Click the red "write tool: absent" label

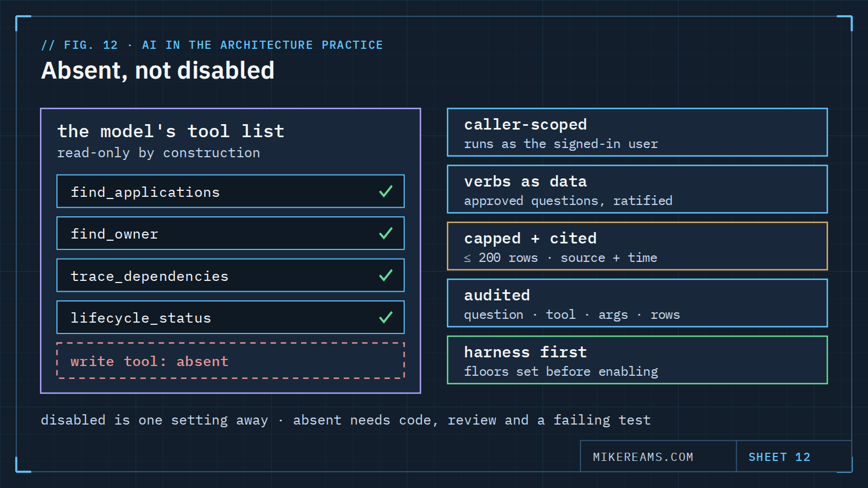tap(150, 362)
